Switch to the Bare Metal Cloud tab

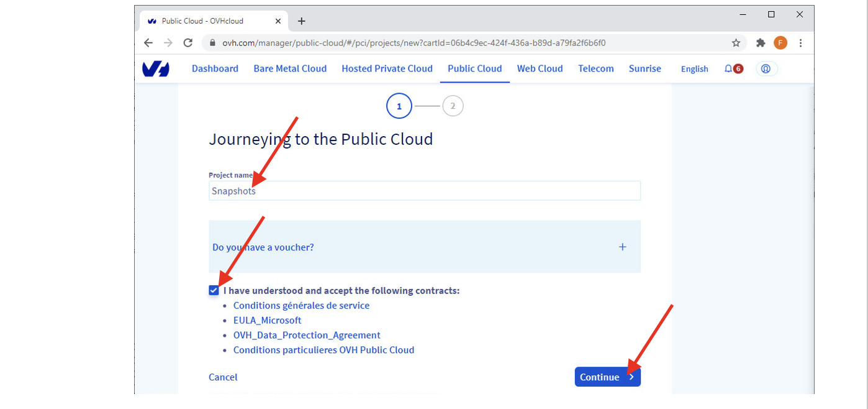point(290,69)
